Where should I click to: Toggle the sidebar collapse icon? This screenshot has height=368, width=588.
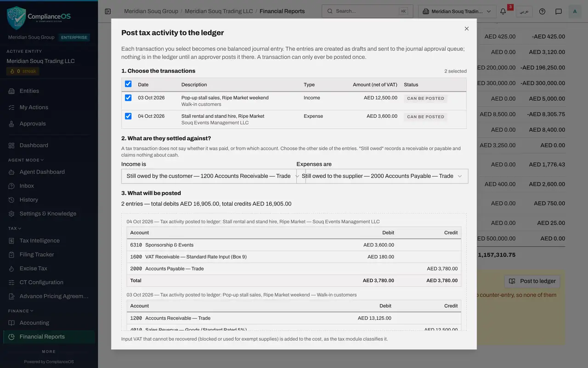pos(108,11)
